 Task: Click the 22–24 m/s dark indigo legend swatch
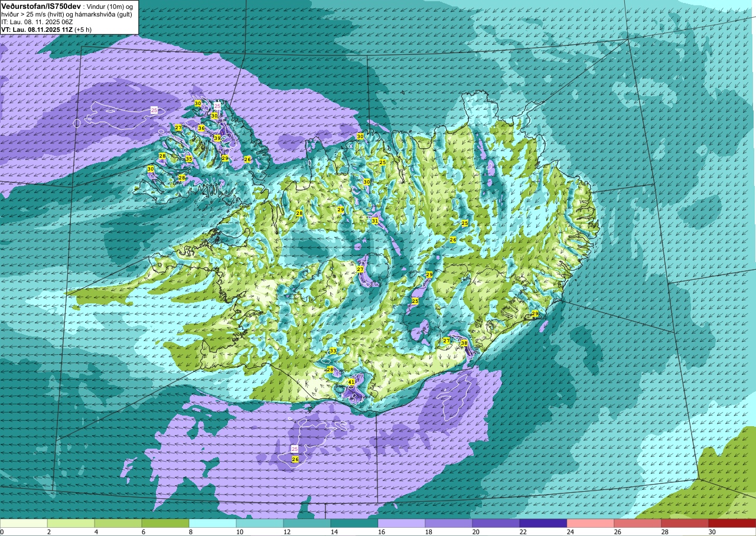point(543,523)
